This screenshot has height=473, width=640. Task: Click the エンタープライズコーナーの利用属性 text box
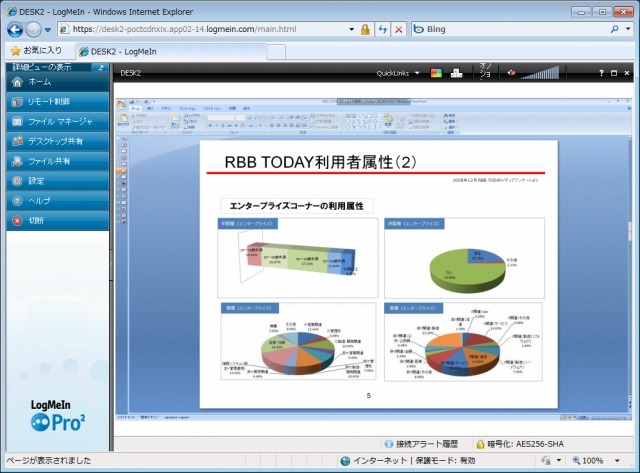(297, 206)
